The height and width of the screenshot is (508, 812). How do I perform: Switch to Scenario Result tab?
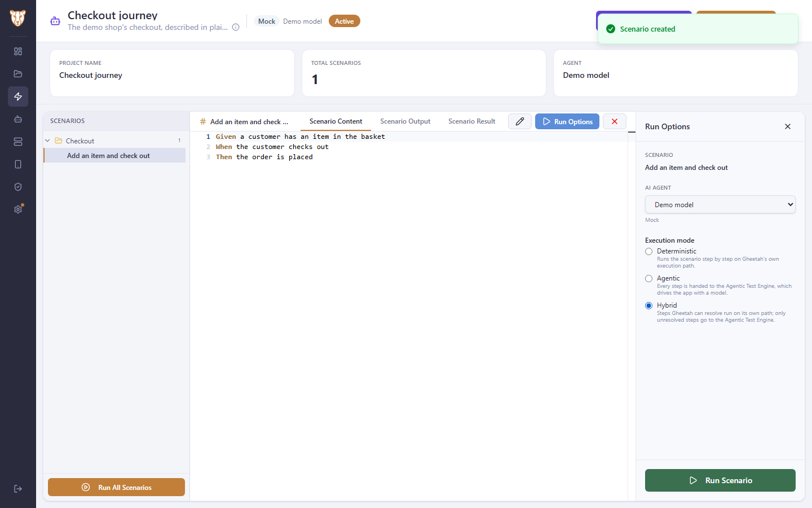tap(471, 121)
